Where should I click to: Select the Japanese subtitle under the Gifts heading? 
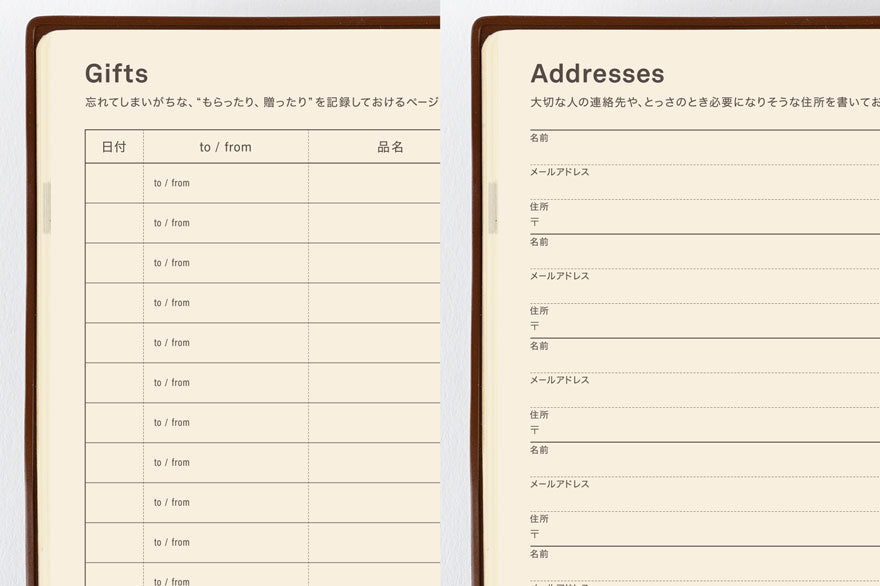pos(262,98)
